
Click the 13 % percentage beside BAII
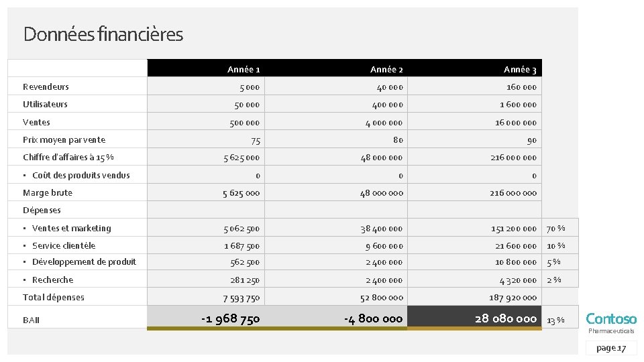[x=555, y=320]
